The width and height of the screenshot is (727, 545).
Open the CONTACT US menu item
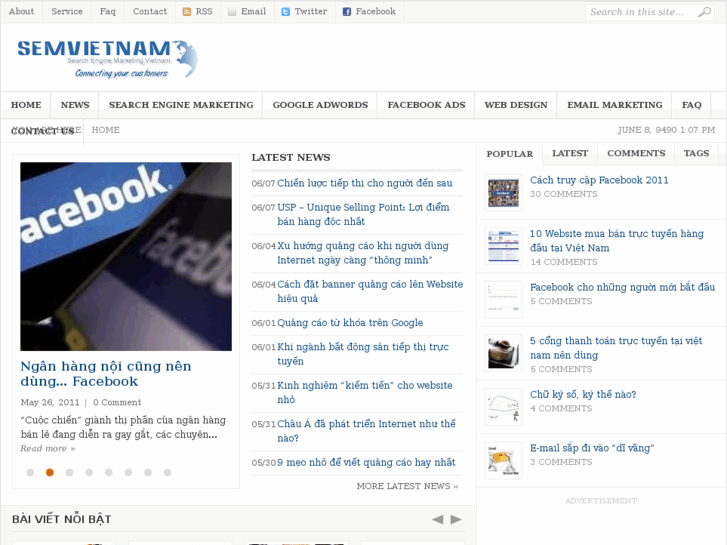(x=43, y=132)
